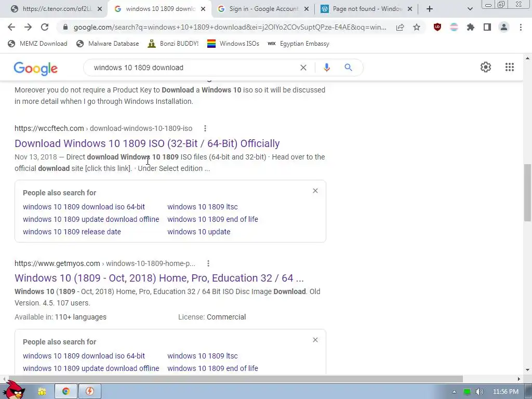Click inside the Google search input field
This screenshot has height=399, width=532.
pyautogui.click(x=193, y=68)
